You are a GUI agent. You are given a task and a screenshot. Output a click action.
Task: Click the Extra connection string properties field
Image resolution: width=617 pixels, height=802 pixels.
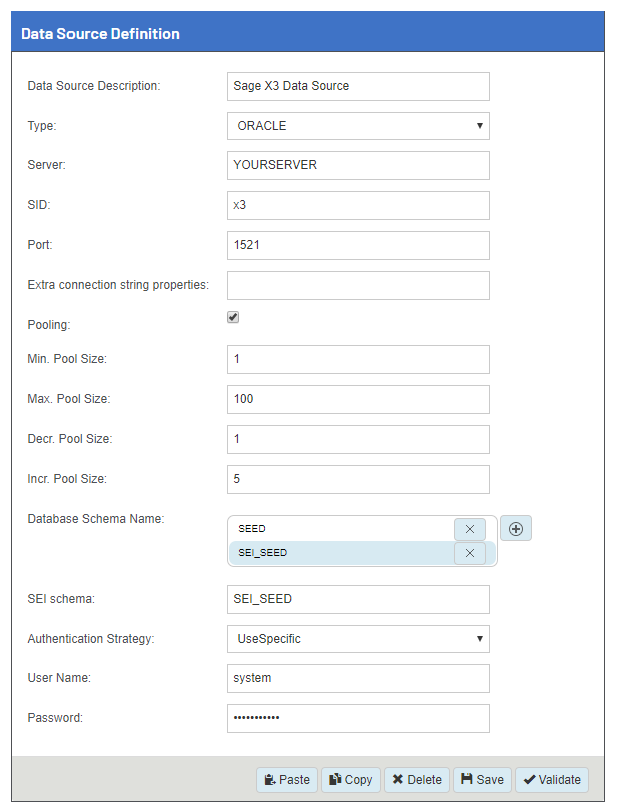coord(358,285)
